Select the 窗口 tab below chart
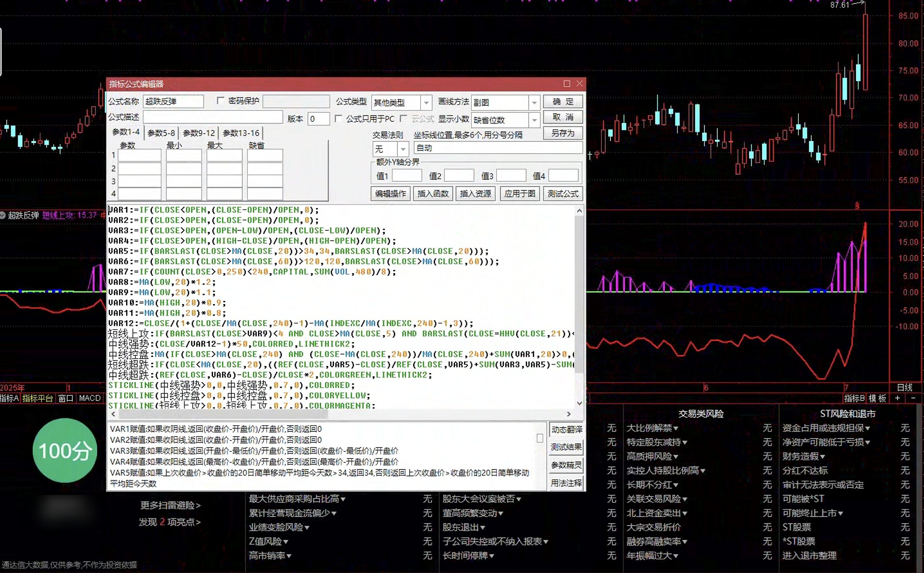This screenshot has height=573, width=924. click(x=66, y=398)
